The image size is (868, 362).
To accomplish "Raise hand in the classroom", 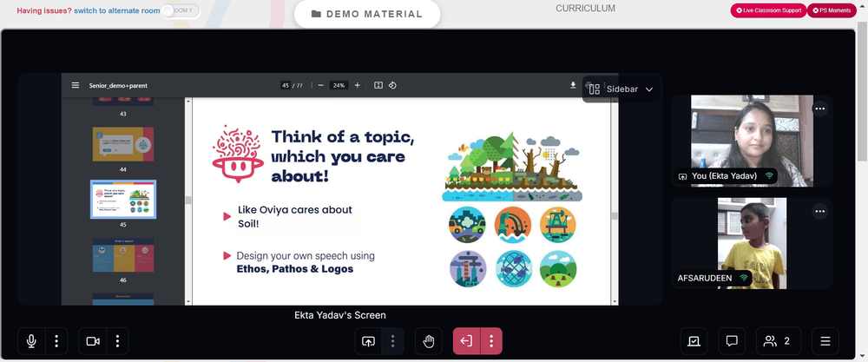I will (x=429, y=341).
